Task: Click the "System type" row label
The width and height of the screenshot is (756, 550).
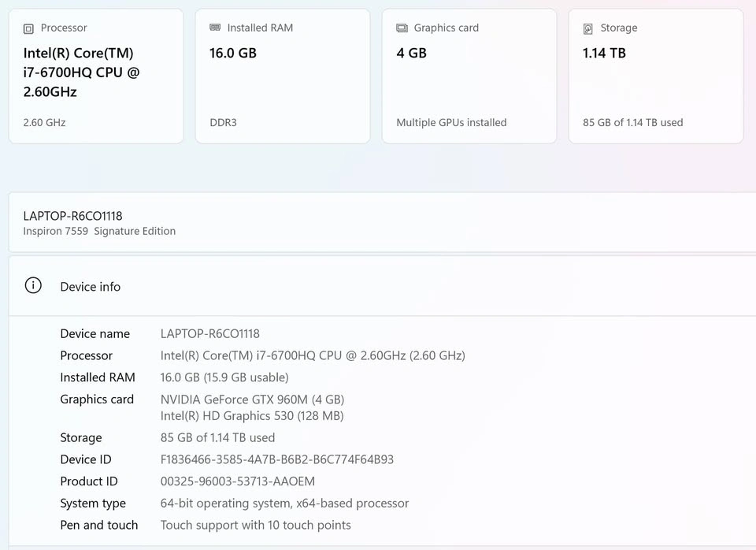Action: point(93,504)
